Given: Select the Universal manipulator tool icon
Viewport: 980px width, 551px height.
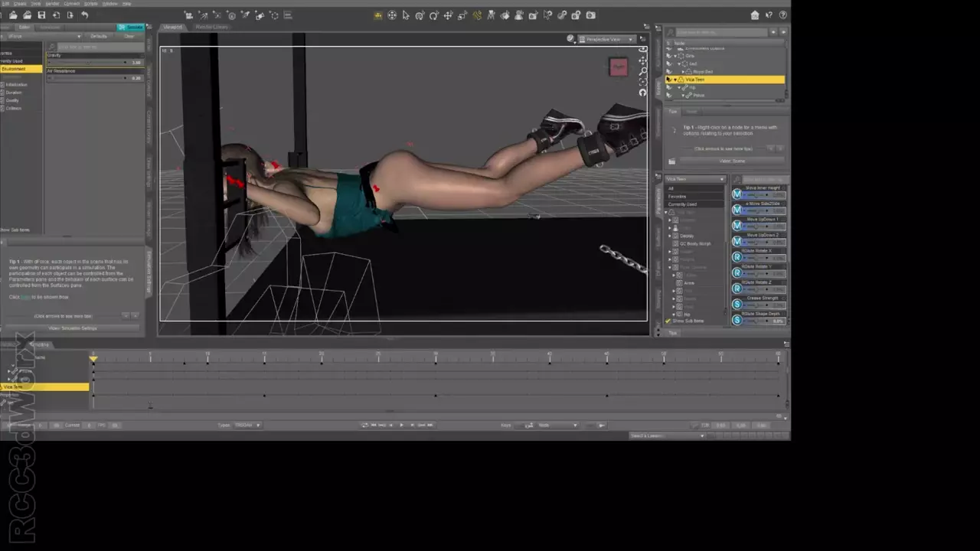Looking at the screenshot, I should click(x=392, y=15).
